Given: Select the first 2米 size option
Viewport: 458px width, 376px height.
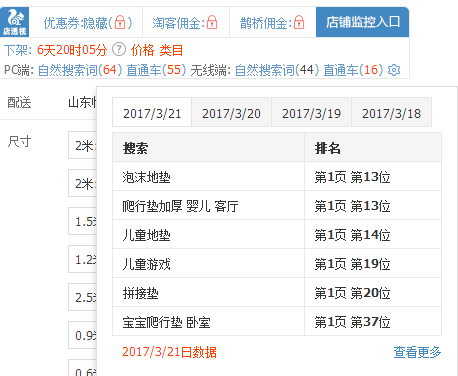Looking at the screenshot, I should point(82,145).
